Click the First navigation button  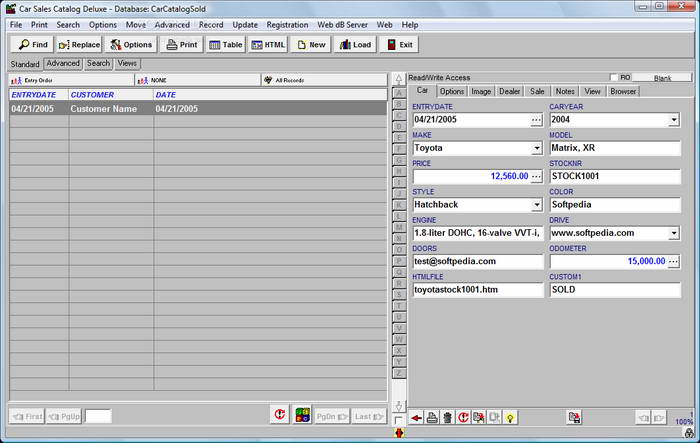(x=27, y=417)
